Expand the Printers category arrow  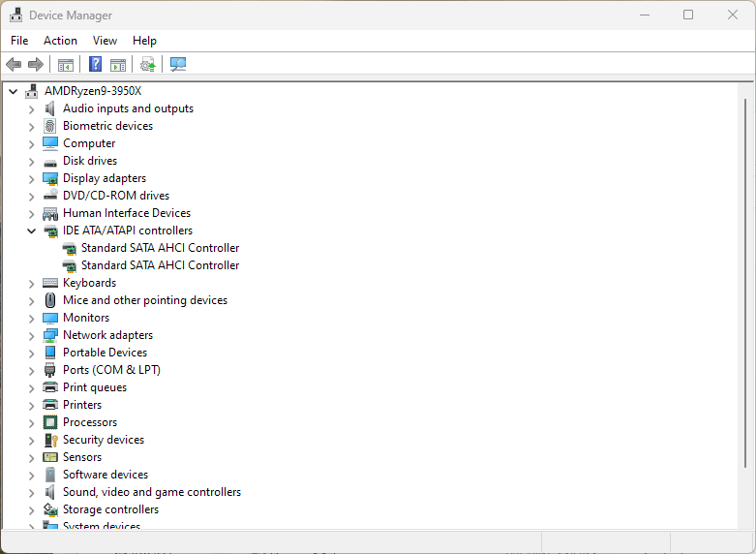point(31,405)
